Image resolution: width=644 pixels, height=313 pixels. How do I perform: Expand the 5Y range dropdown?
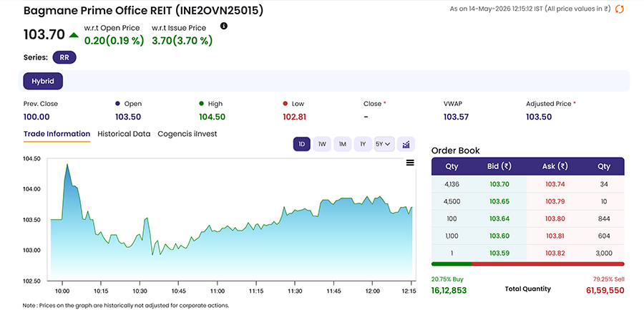384,145
